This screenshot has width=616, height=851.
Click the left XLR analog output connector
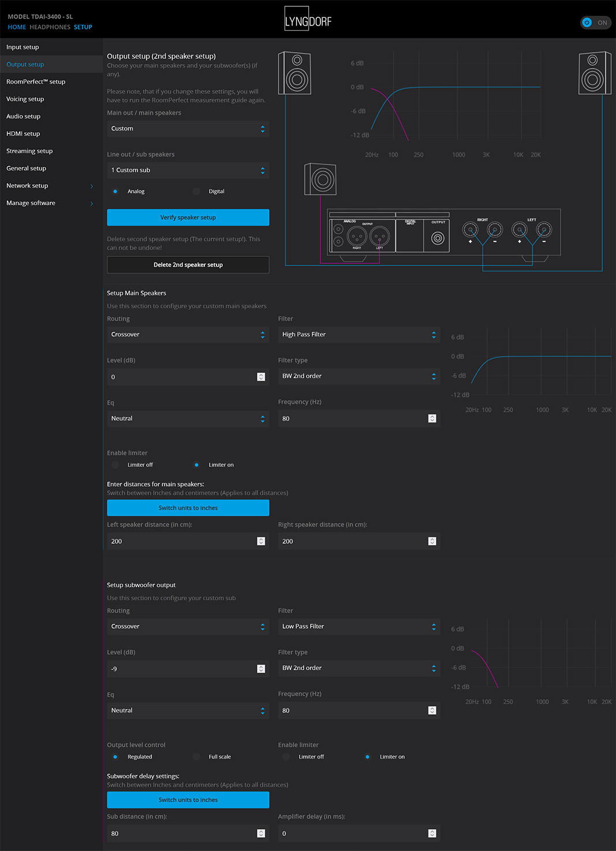point(379,236)
